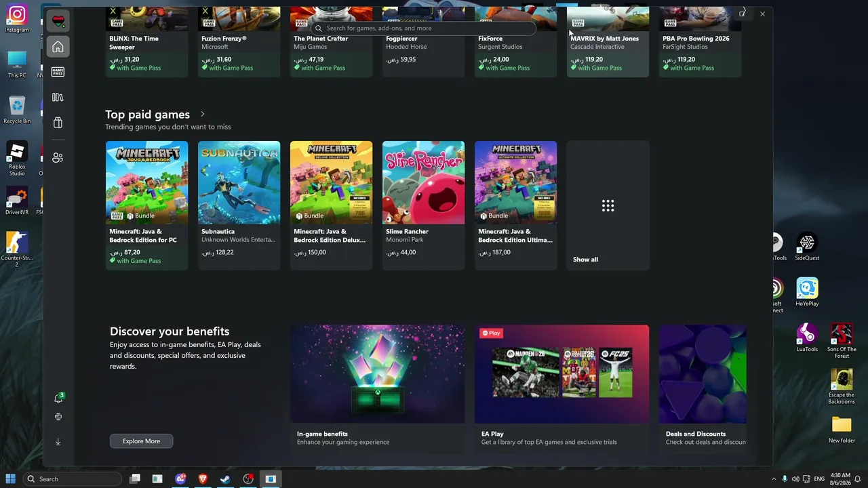
Task: Open Task View on the taskbar
Action: [135, 479]
